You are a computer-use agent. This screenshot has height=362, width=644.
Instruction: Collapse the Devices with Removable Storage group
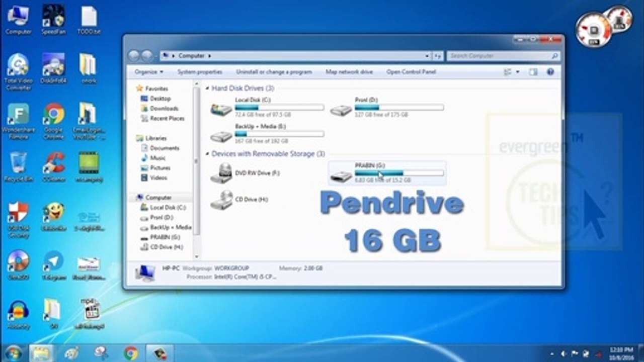(x=207, y=154)
